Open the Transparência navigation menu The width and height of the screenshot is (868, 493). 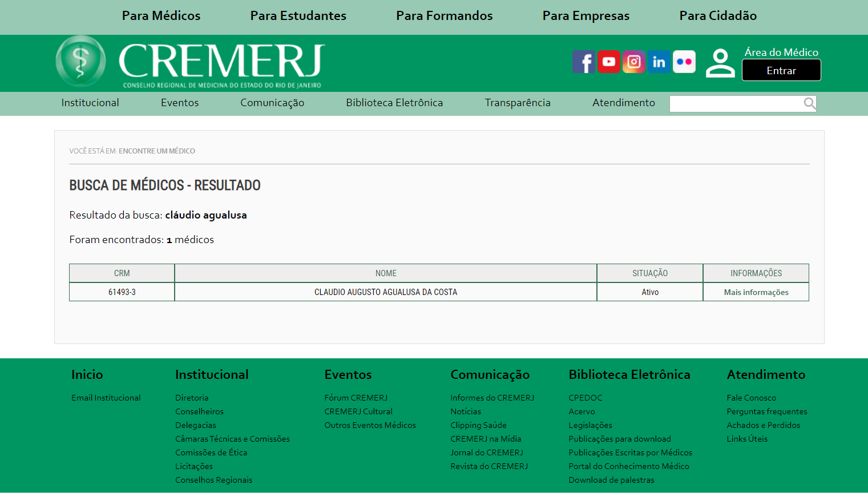coord(518,103)
